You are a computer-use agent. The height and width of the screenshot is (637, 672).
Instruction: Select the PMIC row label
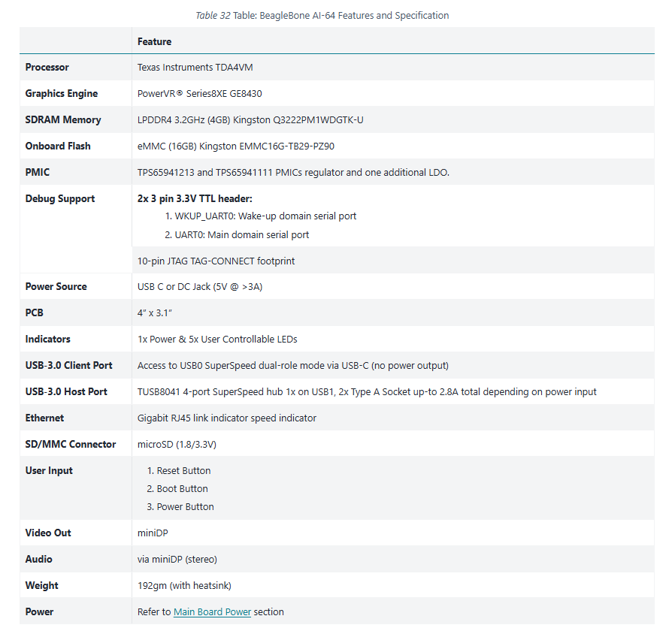38,172
